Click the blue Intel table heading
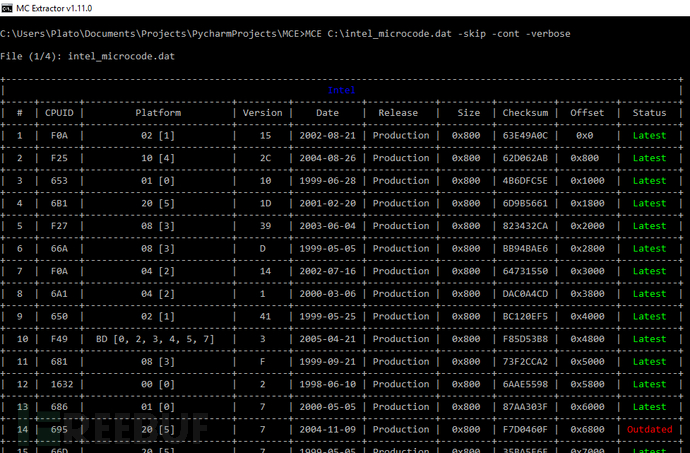Screen dimensions: 690x453 tap(341, 90)
